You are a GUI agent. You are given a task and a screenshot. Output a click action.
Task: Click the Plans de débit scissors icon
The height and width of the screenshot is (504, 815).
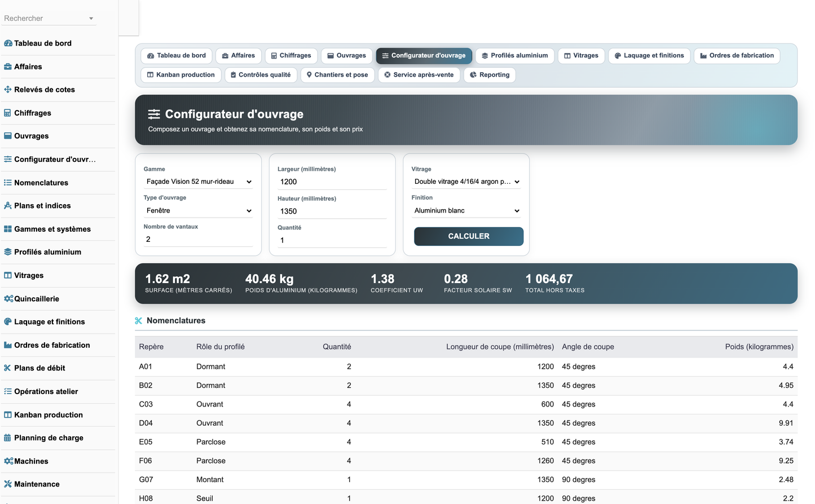(8, 368)
